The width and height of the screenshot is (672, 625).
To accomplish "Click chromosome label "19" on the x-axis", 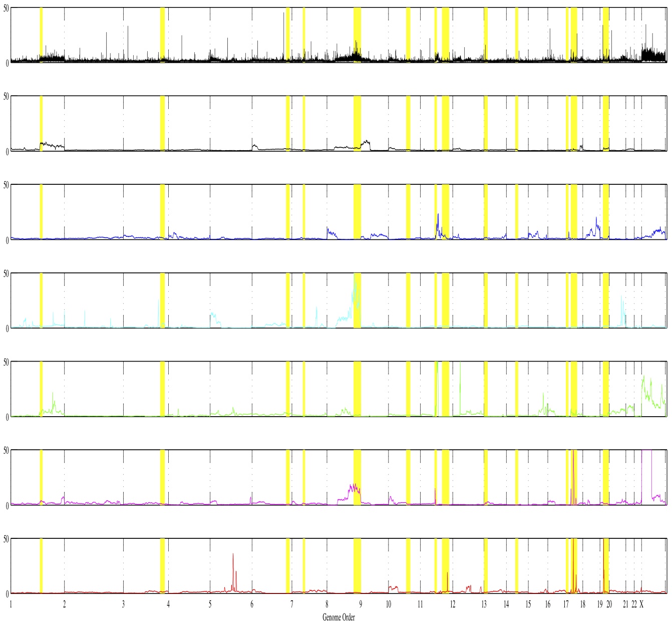I will [600, 604].
